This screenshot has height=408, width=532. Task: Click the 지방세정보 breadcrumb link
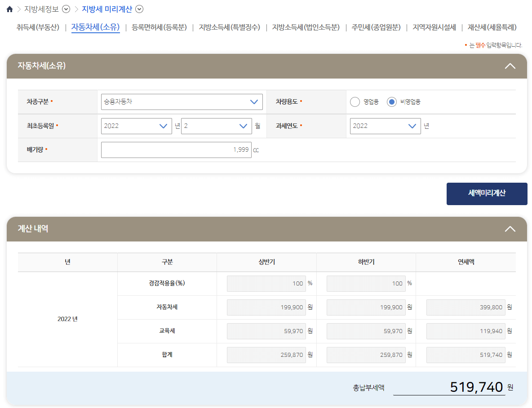pyautogui.click(x=41, y=9)
